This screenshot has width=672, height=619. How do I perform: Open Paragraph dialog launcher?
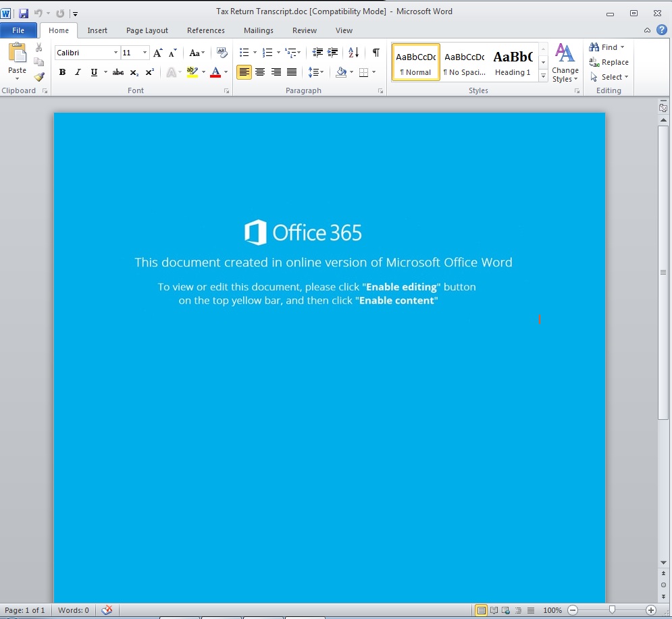(x=380, y=91)
